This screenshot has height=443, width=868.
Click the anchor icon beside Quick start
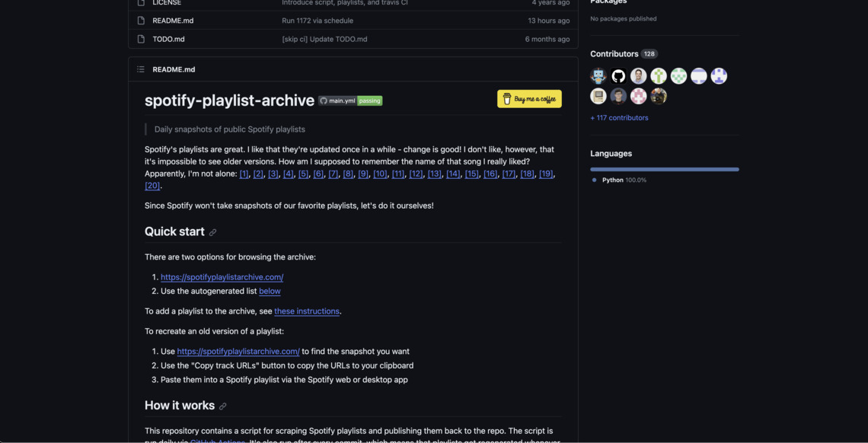(213, 232)
